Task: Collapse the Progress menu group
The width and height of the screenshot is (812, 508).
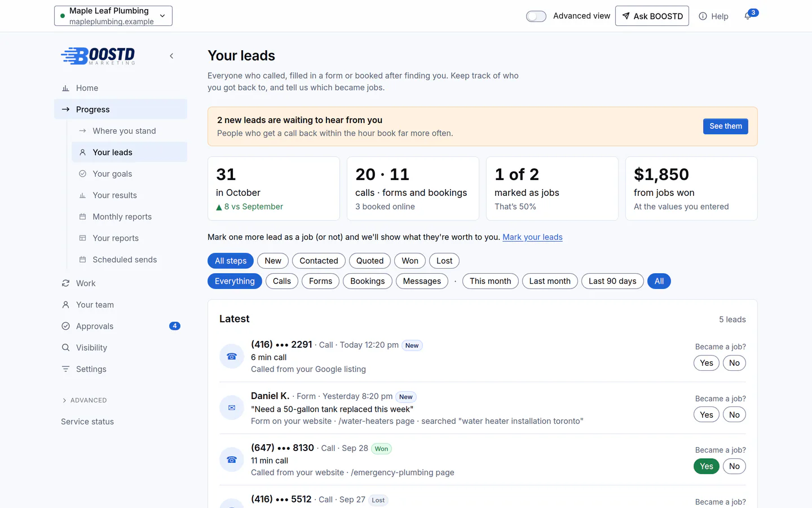Action: pos(121,110)
